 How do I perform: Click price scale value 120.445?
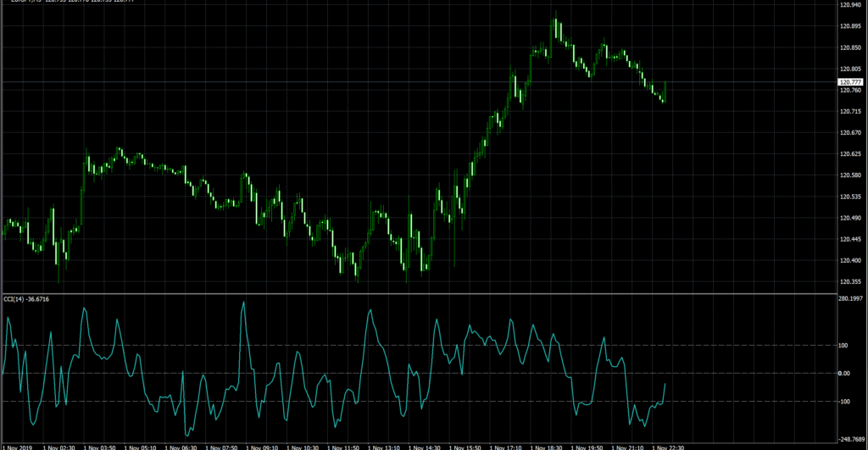[x=850, y=239]
